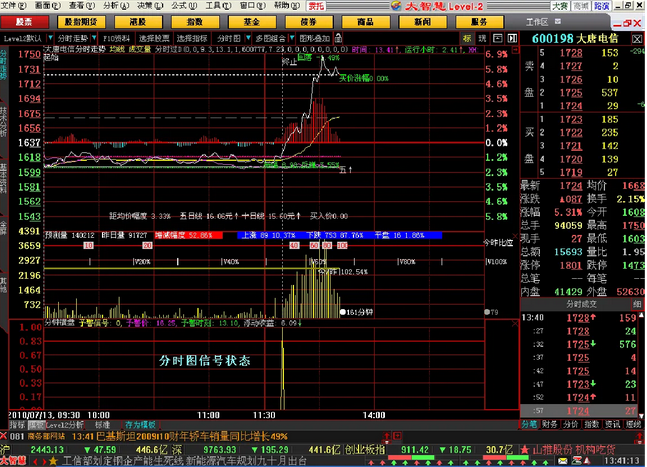647x467 pixels.
Task: Select the 债券 button
Action: pos(309,22)
